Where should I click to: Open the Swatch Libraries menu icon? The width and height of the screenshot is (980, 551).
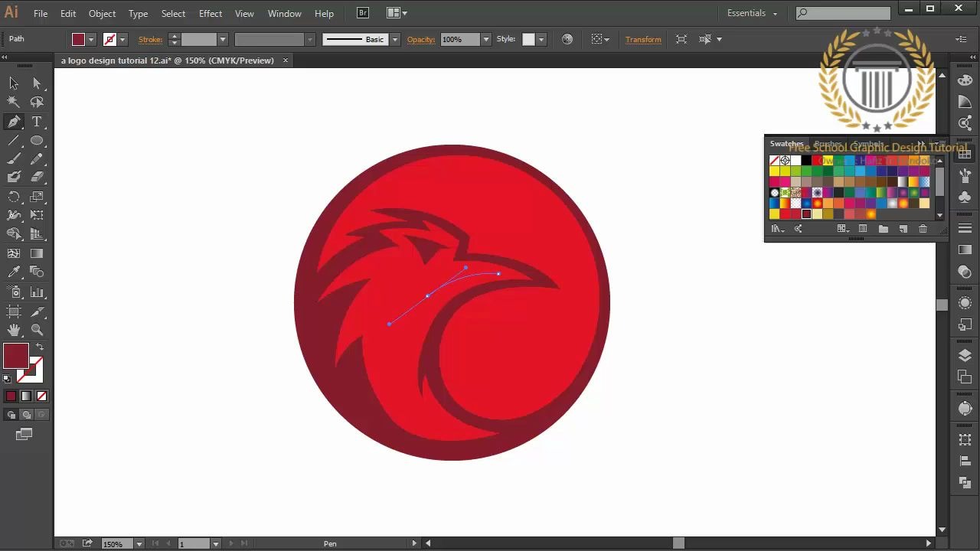tap(777, 228)
